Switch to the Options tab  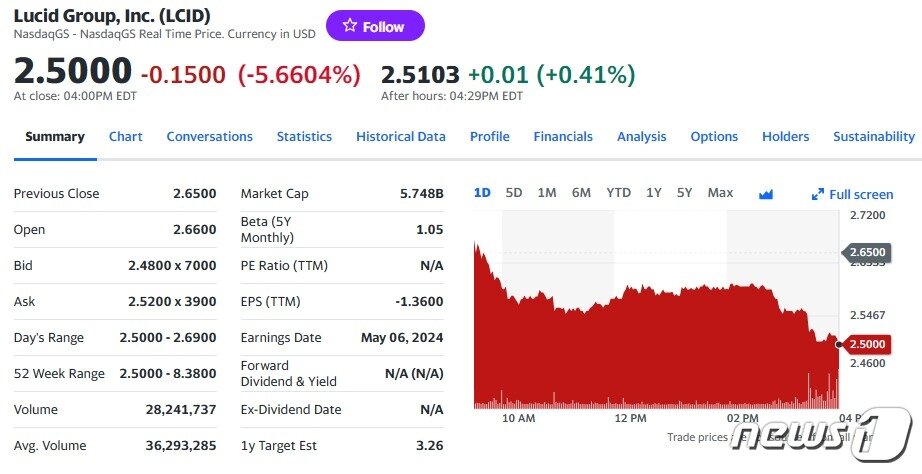point(714,137)
